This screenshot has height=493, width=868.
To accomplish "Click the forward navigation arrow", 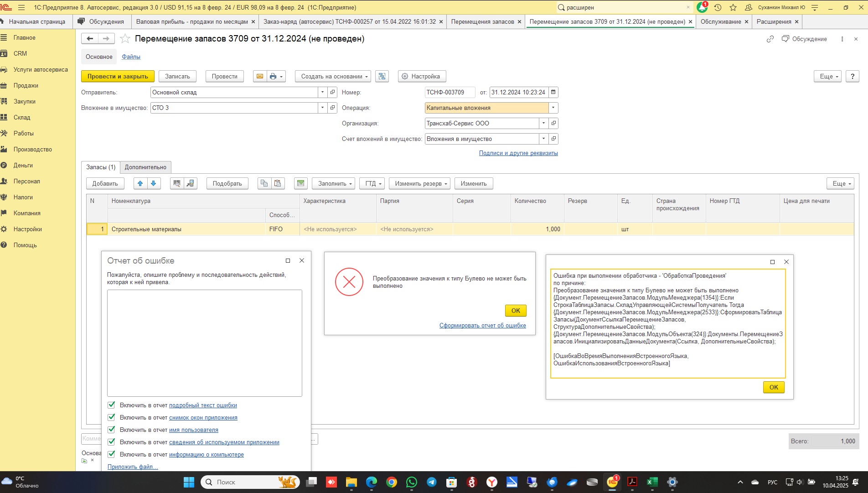I will 106,39.
